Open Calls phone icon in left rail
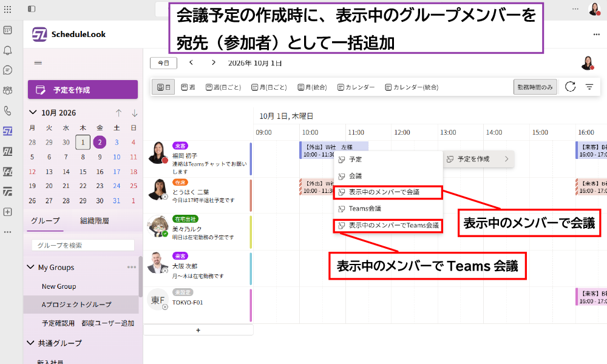The width and height of the screenshot is (607, 364). (x=7, y=110)
